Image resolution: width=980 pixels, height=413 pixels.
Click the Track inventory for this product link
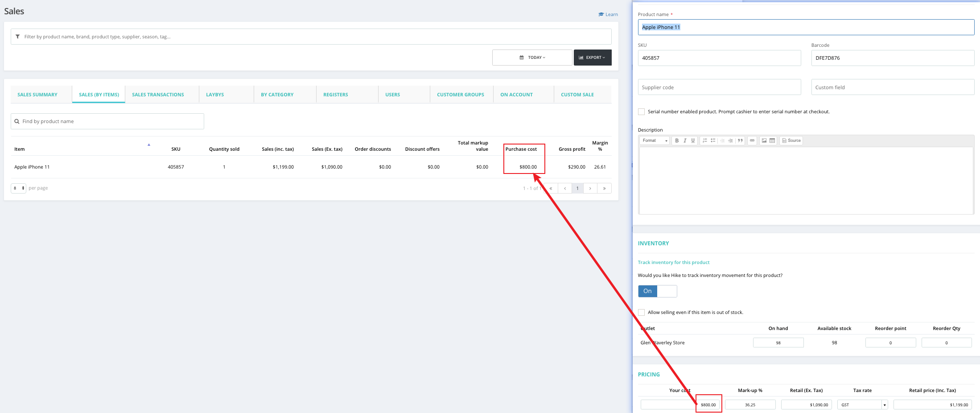coord(674,262)
